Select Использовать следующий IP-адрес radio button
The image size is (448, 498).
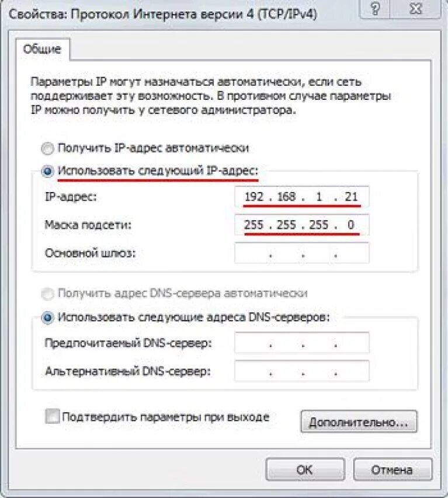click(48, 172)
